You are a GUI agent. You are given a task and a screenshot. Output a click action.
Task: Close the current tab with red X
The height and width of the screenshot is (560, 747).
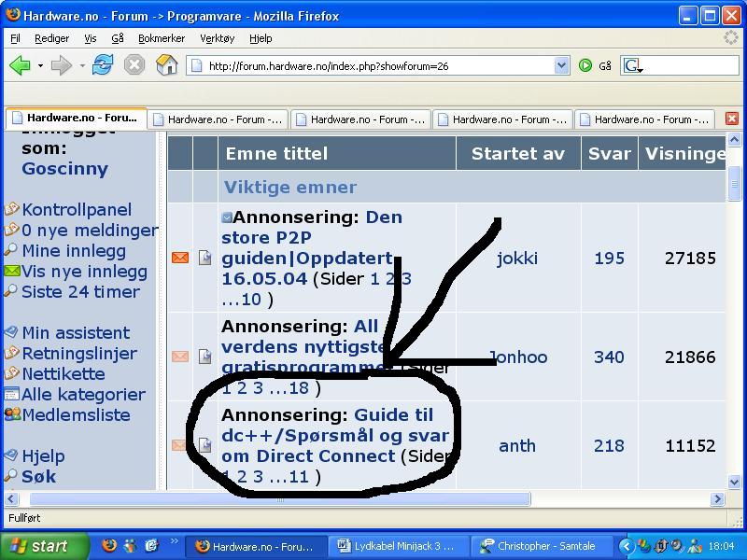tap(732, 119)
